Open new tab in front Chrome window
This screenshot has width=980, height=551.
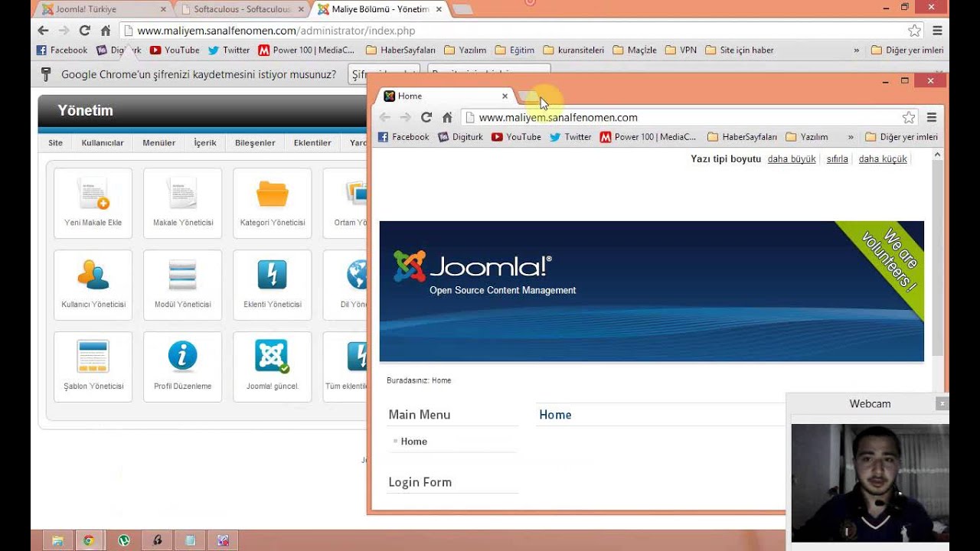529,96
